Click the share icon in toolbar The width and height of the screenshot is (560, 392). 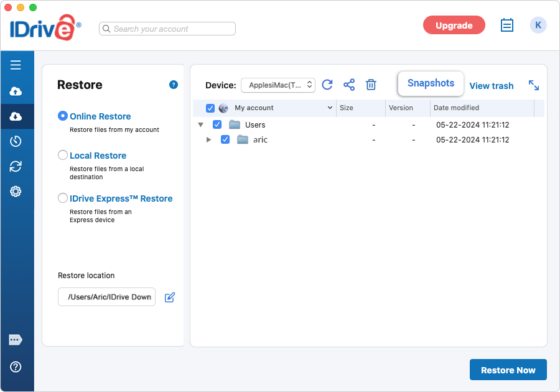pyautogui.click(x=349, y=85)
